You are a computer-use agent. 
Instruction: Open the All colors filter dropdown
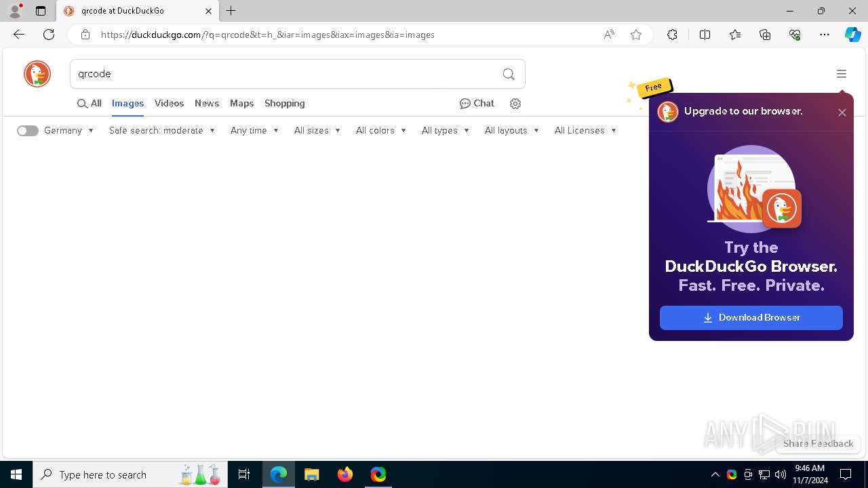click(x=381, y=131)
